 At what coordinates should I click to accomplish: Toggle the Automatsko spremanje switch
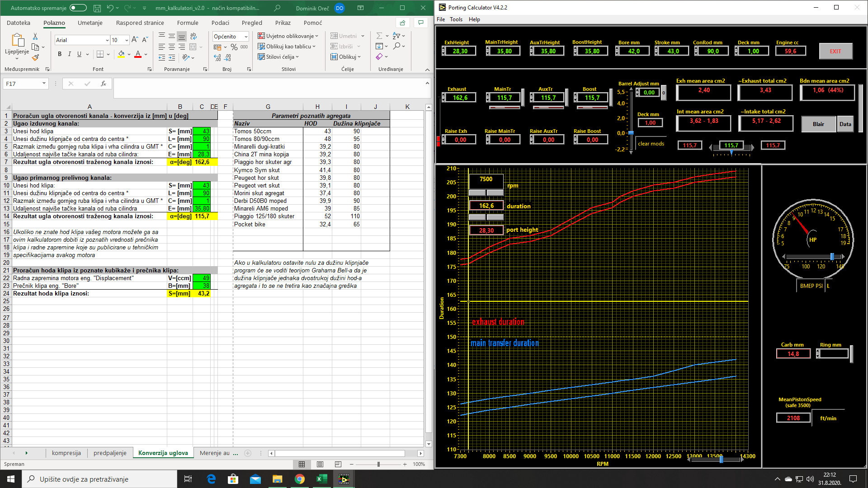click(x=78, y=8)
